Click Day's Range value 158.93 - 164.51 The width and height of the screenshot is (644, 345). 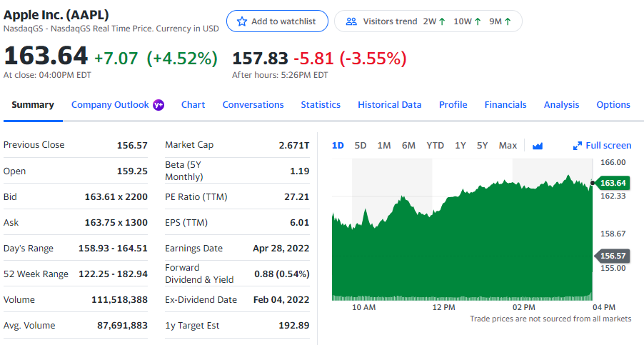(113, 248)
